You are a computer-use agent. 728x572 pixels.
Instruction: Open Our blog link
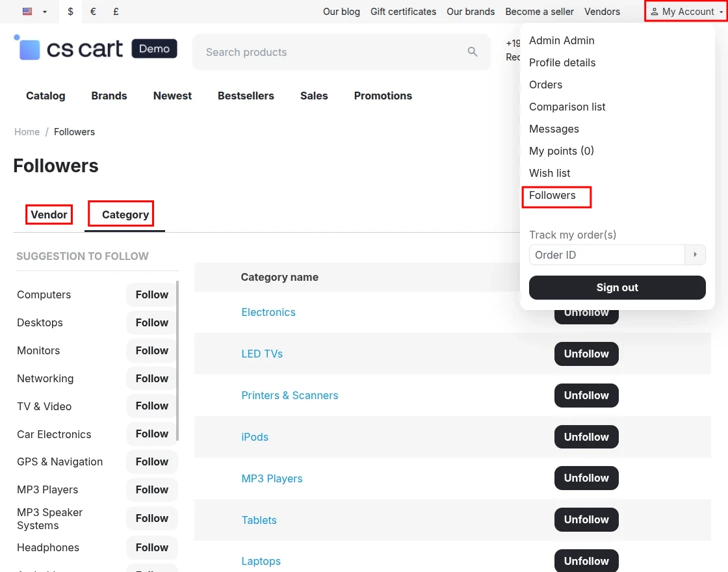click(x=341, y=12)
